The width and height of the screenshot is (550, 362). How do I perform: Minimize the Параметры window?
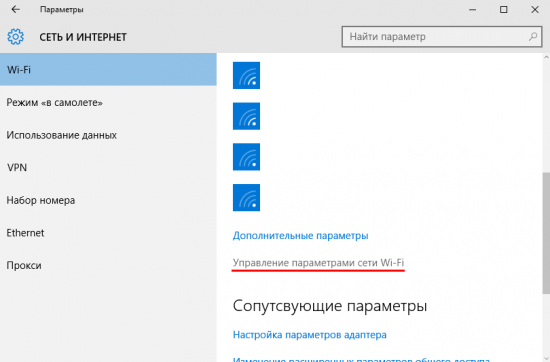point(472,9)
